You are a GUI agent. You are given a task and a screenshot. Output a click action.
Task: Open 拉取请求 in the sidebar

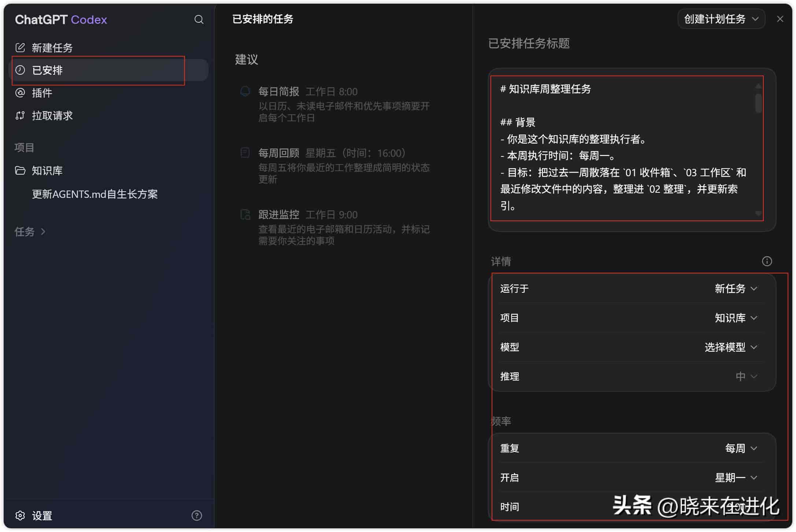[108, 115]
